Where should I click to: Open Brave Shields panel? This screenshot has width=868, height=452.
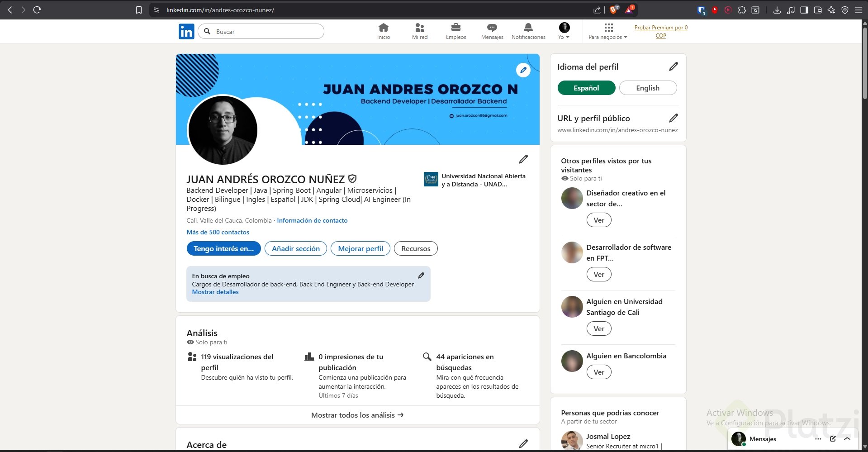(x=614, y=10)
